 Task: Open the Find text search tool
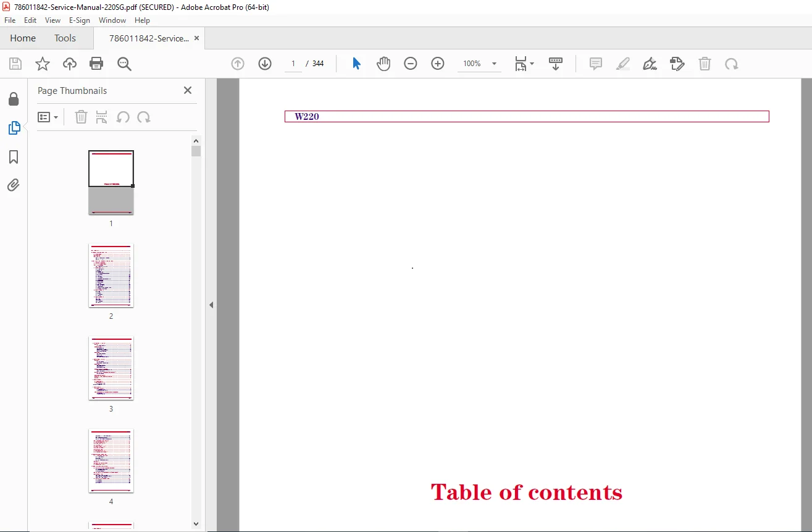(125, 64)
